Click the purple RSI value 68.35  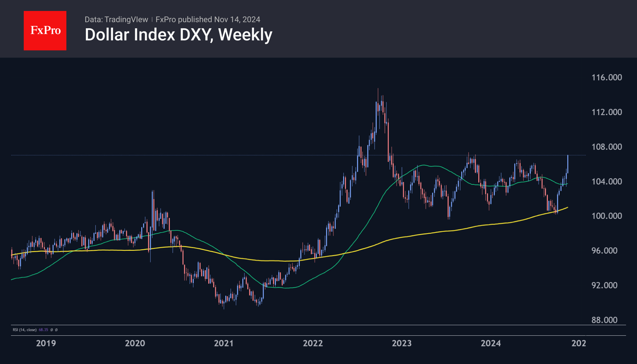[x=43, y=330]
